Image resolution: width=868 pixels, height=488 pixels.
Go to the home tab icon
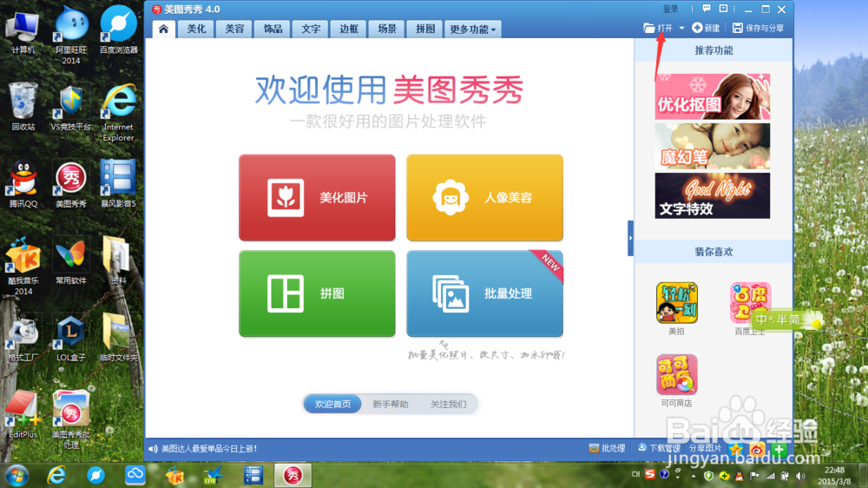(163, 29)
